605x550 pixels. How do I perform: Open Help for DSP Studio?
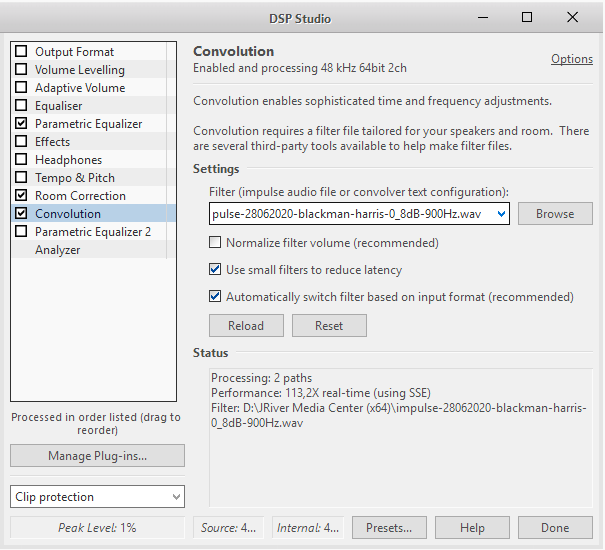472,528
